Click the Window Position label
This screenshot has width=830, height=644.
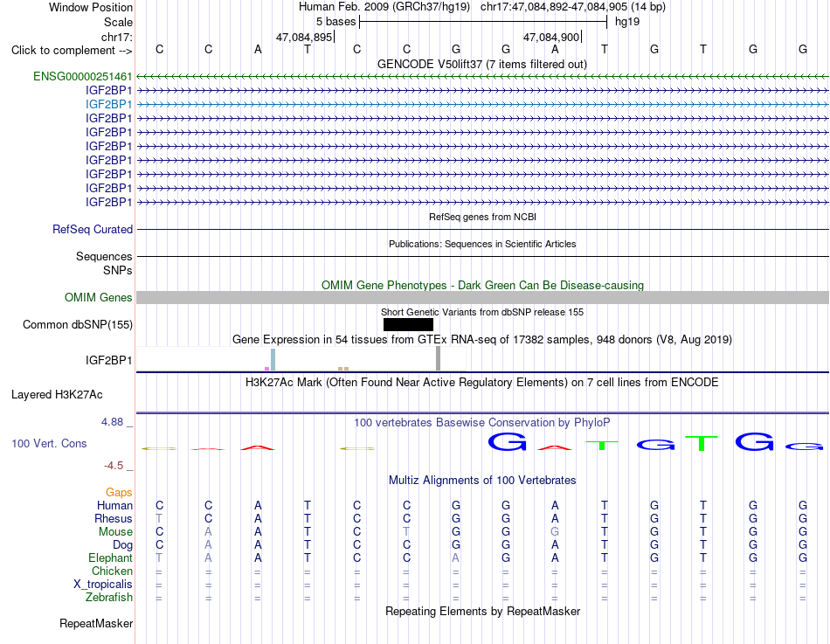(x=91, y=7)
